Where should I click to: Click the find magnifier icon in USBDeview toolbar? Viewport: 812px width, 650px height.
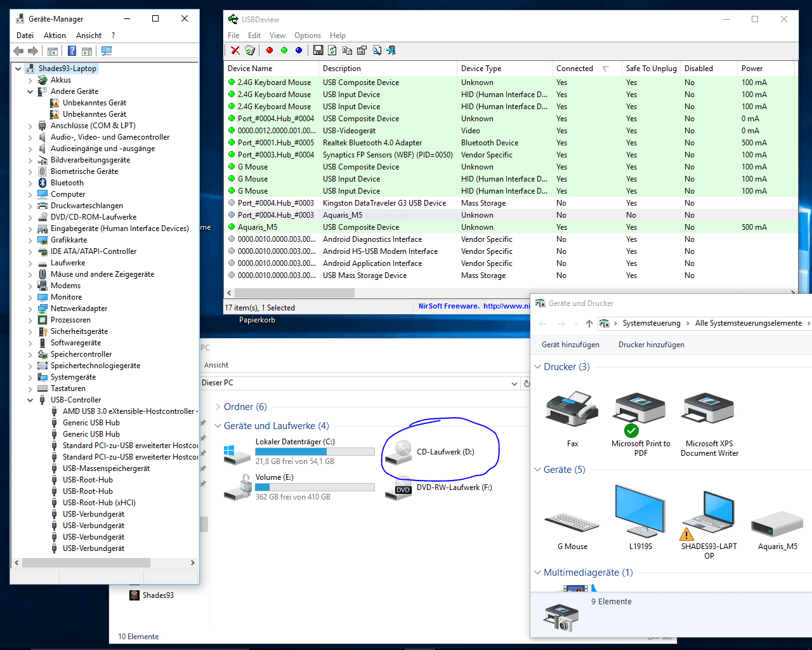point(377,50)
